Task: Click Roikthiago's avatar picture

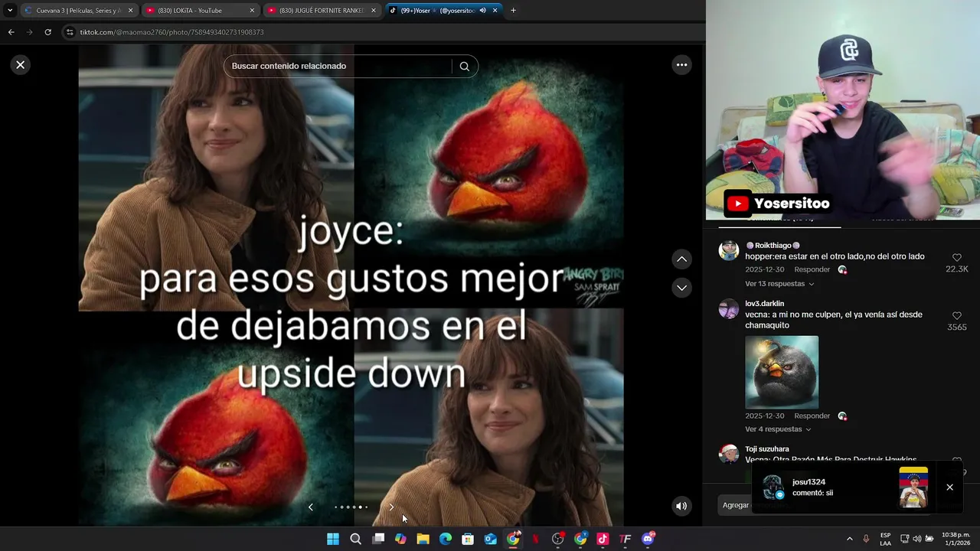Action: coord(729,250)
